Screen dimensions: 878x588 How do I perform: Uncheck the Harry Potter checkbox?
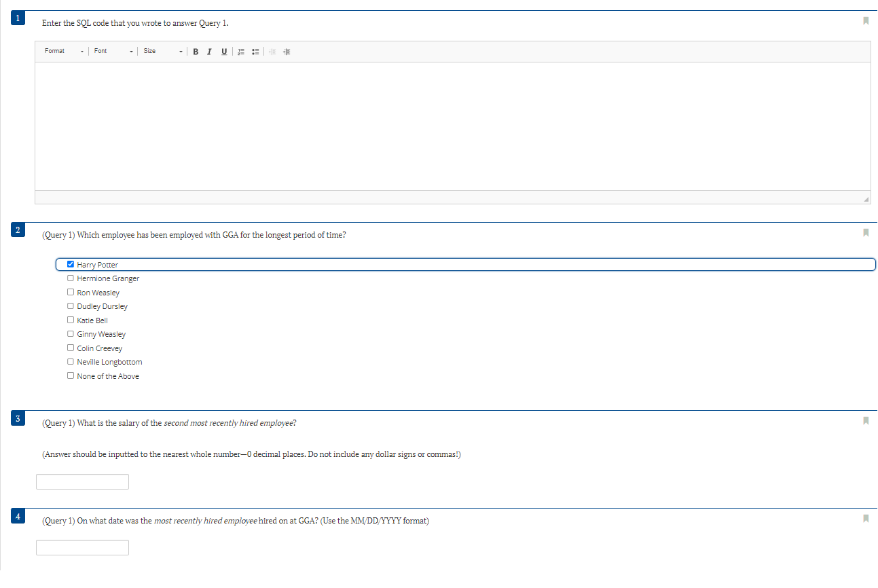[x=71, y=264]
